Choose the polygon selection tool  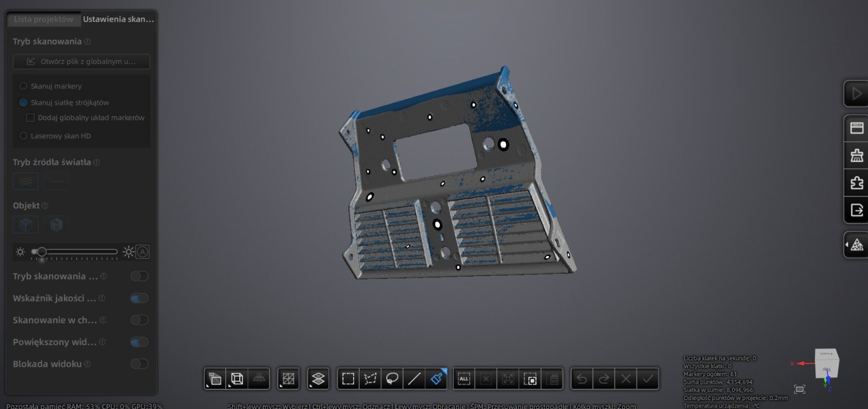(370, 379)
